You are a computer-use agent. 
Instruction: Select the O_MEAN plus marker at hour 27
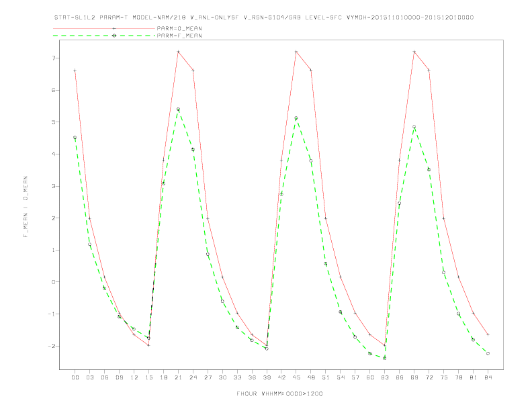(x=208, y=218)
